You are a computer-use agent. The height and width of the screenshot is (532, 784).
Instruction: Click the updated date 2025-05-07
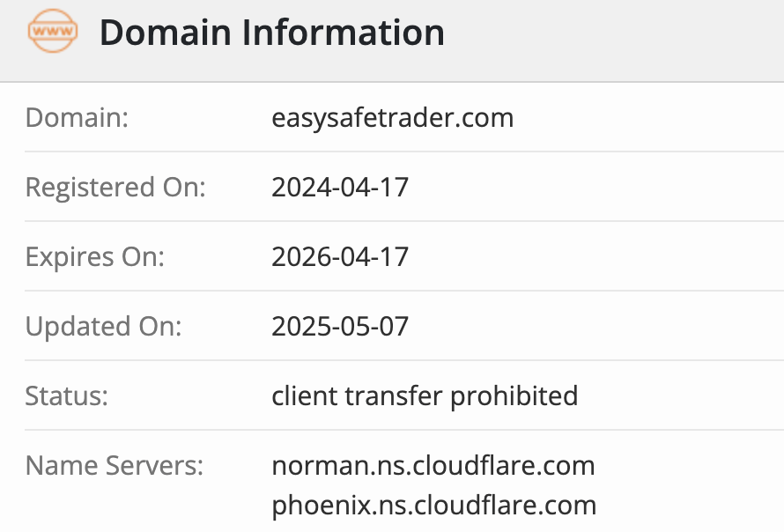tap(340, 327)
